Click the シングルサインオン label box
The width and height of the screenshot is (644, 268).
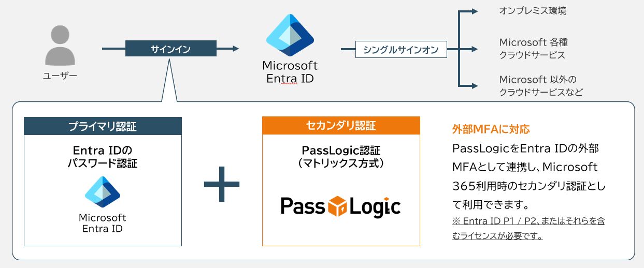401,50
